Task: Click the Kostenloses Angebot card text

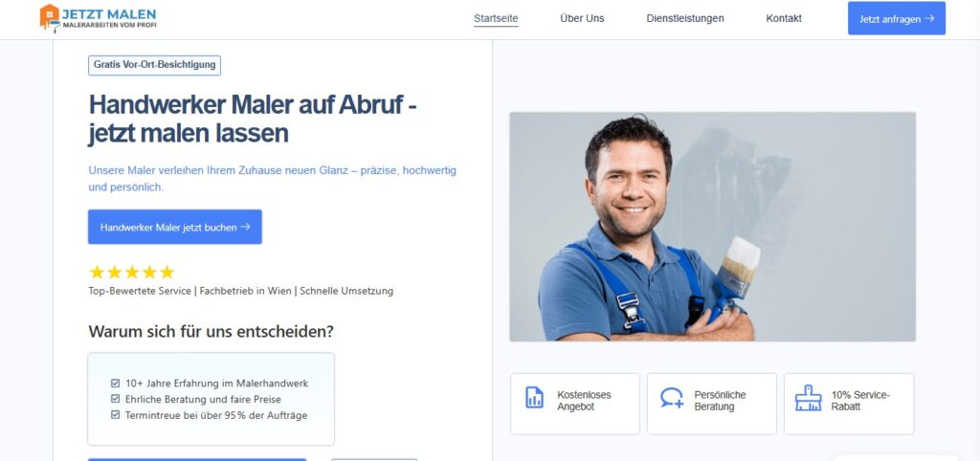Action: (585, 401)
